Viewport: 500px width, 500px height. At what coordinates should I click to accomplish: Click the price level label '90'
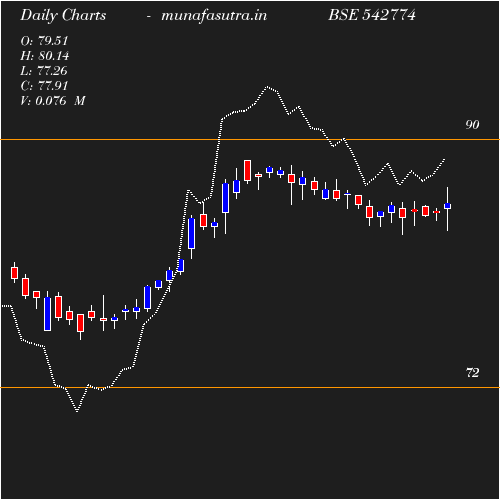point(472,125)
